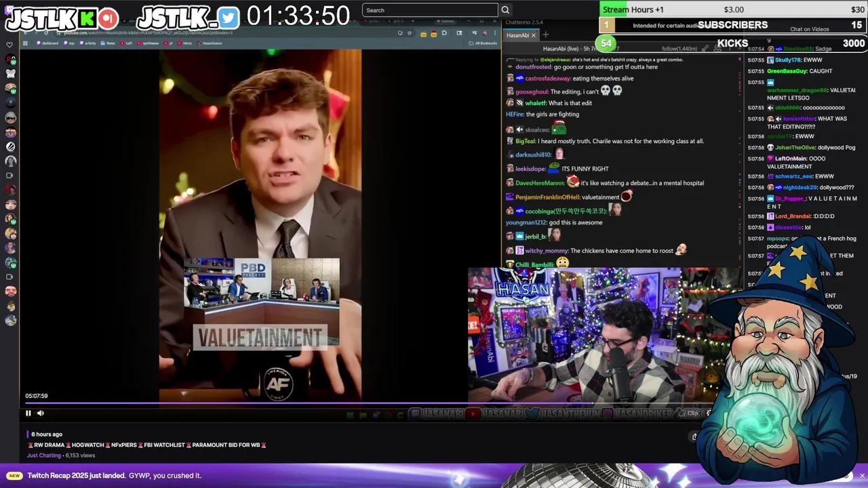Open the synthwave bookmark
Screen dimensions: 868x488
(x=147, y=43)
